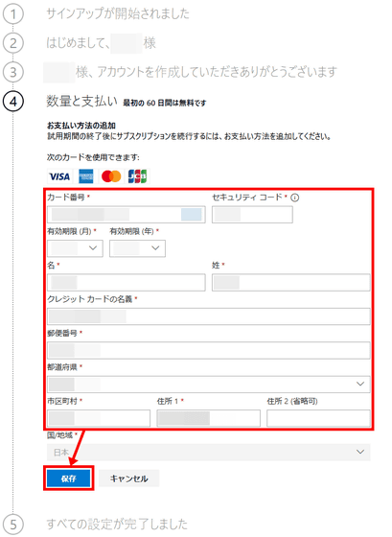392x537 pixels.
Task: Click the 保存 save button
Action: pyautogui.click(x=68, y=479)
